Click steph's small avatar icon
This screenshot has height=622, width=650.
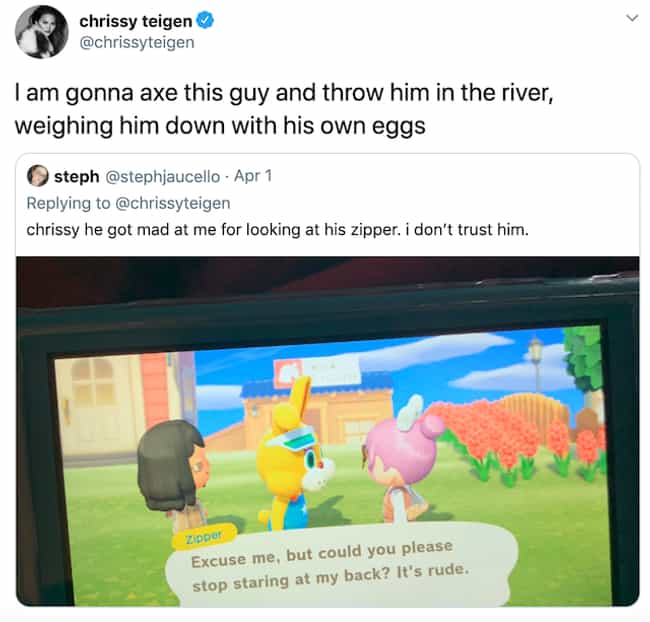coord(38,176)
